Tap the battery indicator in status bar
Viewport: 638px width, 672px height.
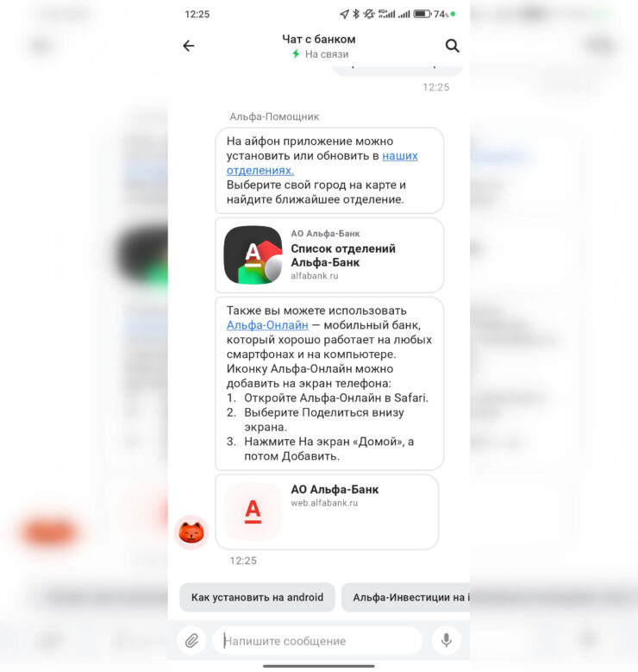tap(422, 14)
